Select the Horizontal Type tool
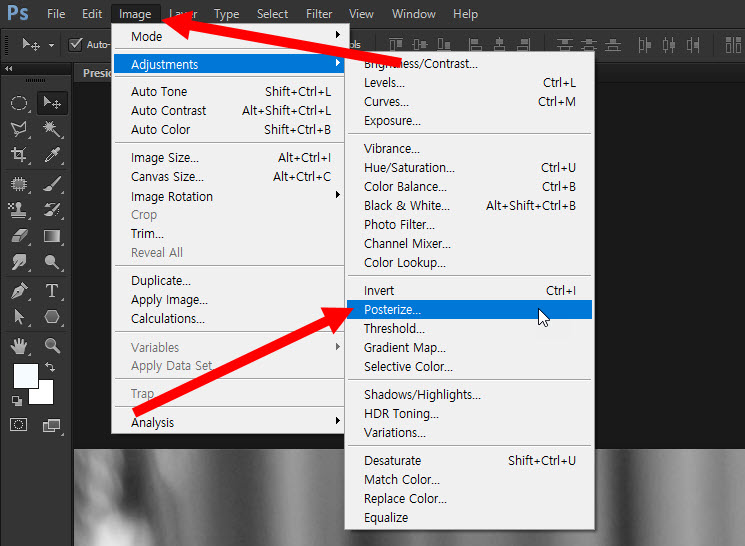The width and height of the screenshot is (745, 546). click(x=52, y=290)
